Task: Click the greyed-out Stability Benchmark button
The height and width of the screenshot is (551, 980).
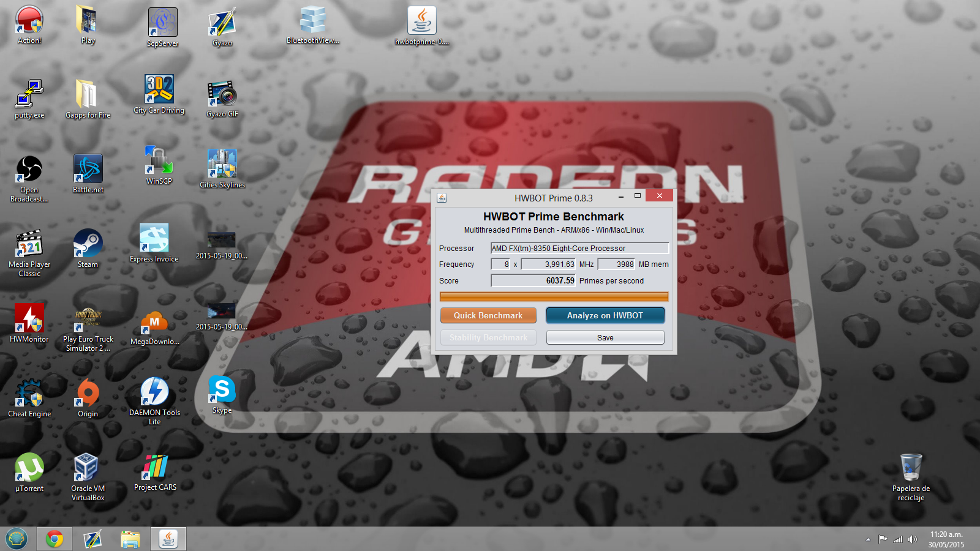Action: [x=488, y=337]
